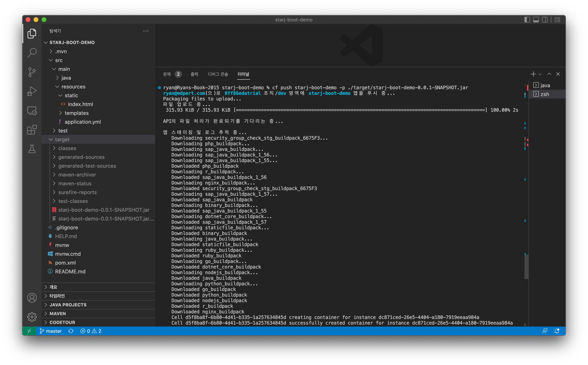Toggle the primary sidebar layout button

[x=527, y=20]
